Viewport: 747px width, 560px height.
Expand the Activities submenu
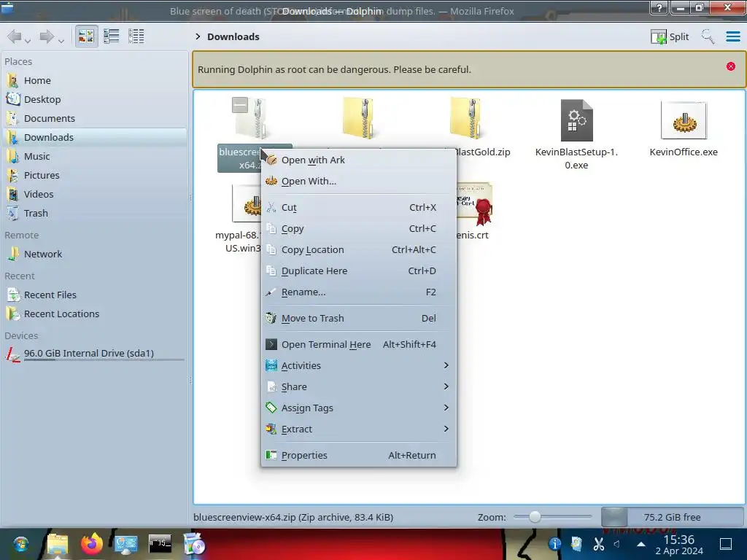click(359, 366)
